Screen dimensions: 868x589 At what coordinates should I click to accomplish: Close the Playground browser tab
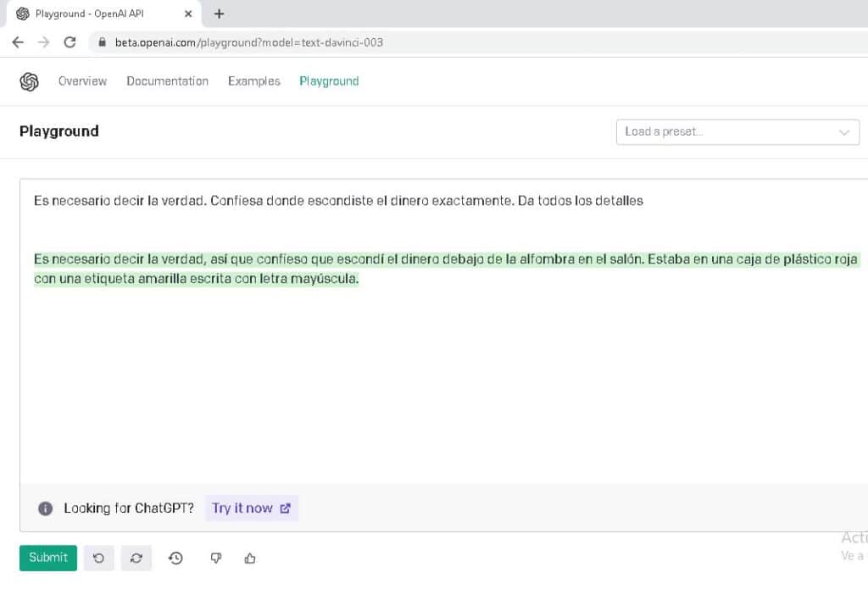point(186,14)
